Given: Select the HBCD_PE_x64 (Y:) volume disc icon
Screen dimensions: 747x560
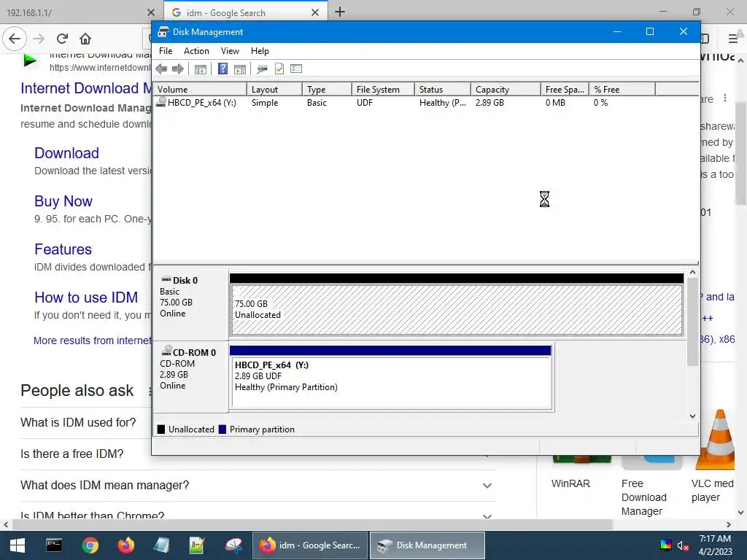Looking at the screenshot, I should (162, 102).
